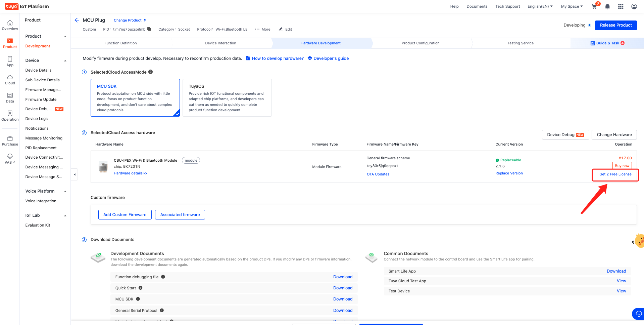Screen dimensions: 644x325
Task: Open Overview in the left sidebar
Action: click(10, 25)
